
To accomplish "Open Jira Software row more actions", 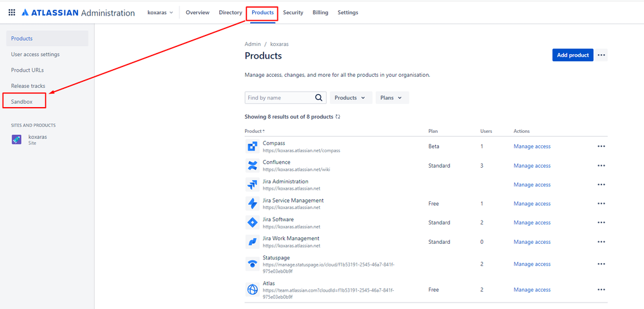I will click(x=601, y=223).
